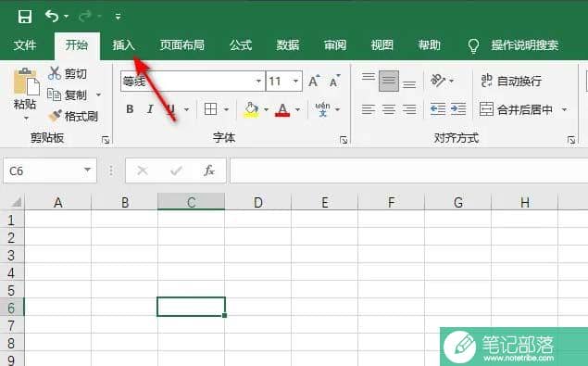Click the center align icon
588x366 pixels.
click(389, 109)
